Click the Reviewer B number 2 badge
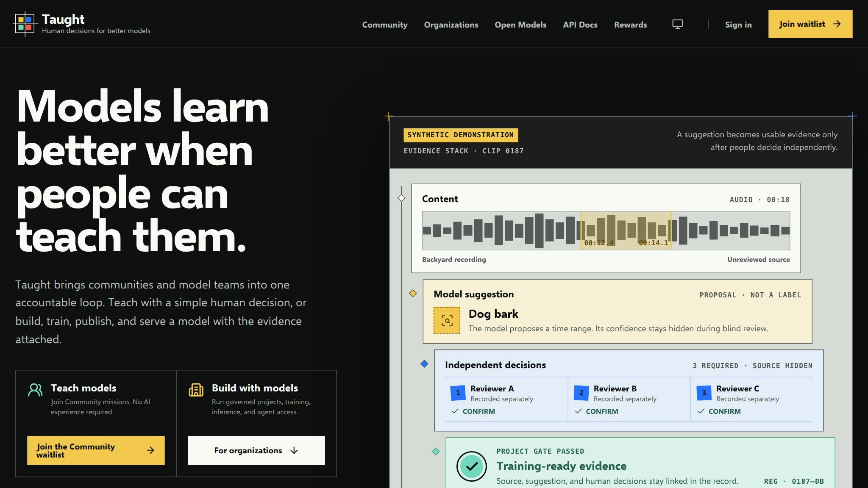Image resolution: width=868 pixels, height=488 pixels. coord(581,393)
